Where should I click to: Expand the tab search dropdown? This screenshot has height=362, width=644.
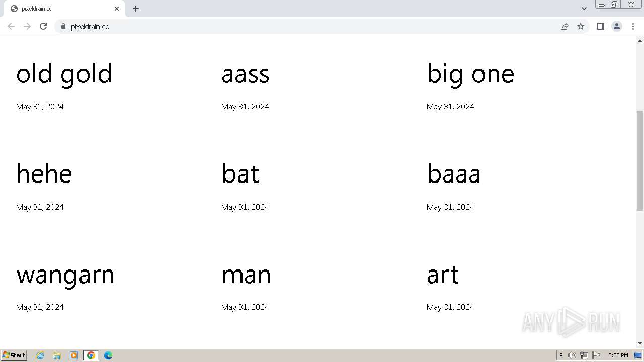pyautogui.click(x=584, y=9)
